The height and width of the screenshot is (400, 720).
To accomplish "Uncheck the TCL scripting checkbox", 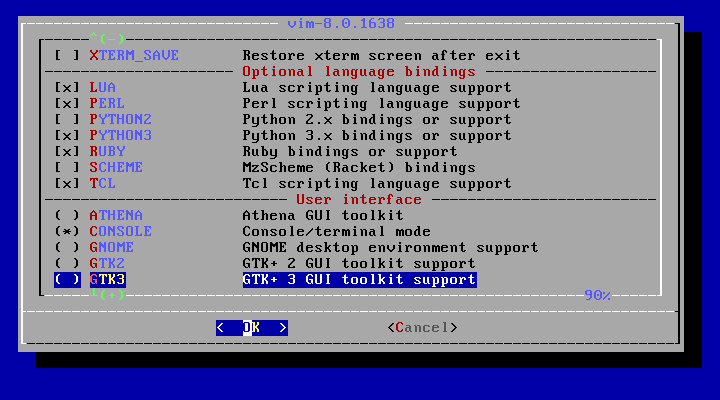I will point(67,184).
